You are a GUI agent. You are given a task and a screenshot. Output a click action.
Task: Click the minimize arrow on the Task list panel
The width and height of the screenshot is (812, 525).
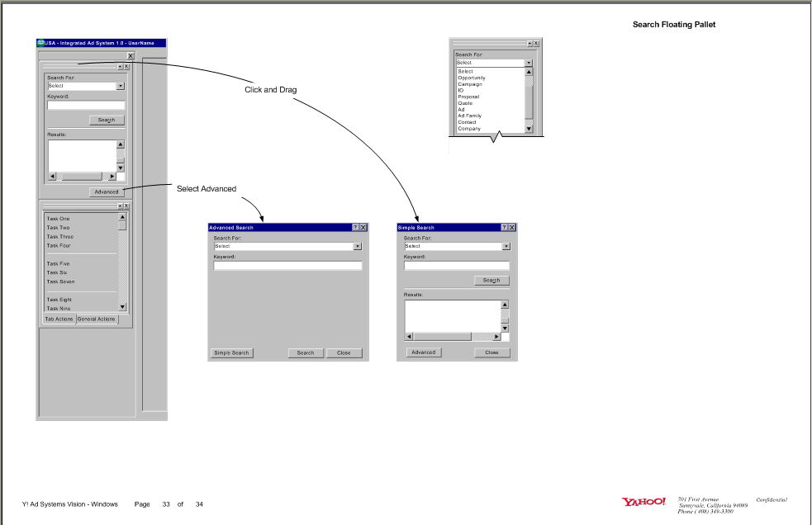(x=120, y=206)
